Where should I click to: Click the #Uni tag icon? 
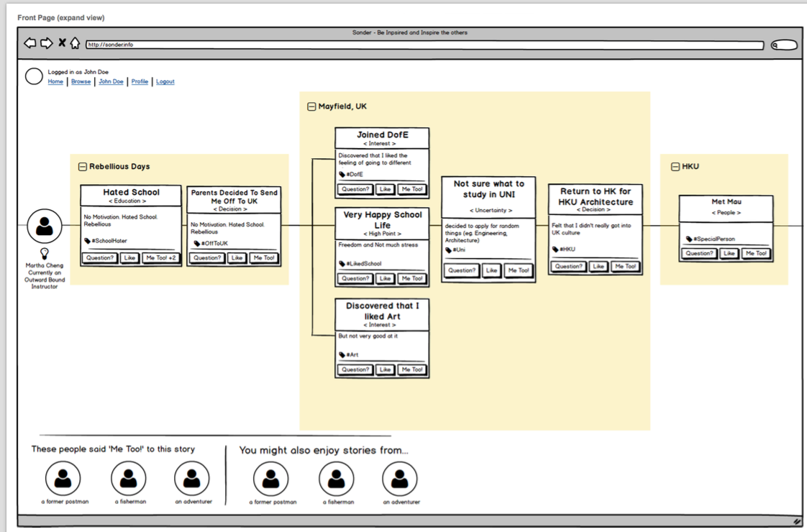[448, 250]
